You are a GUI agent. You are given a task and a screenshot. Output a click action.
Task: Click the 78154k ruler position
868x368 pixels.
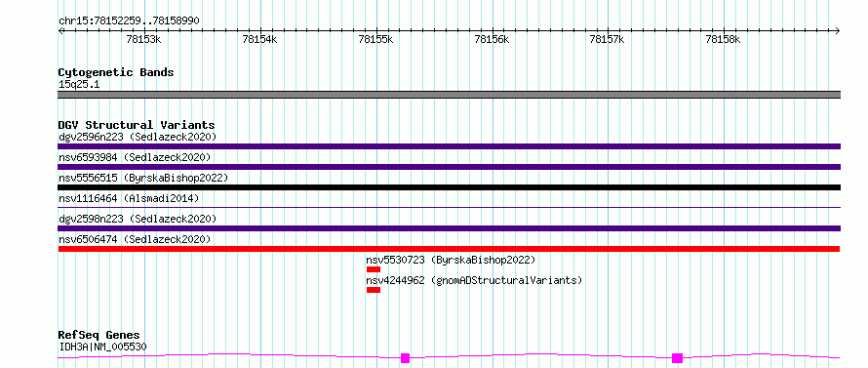[260, 39]
